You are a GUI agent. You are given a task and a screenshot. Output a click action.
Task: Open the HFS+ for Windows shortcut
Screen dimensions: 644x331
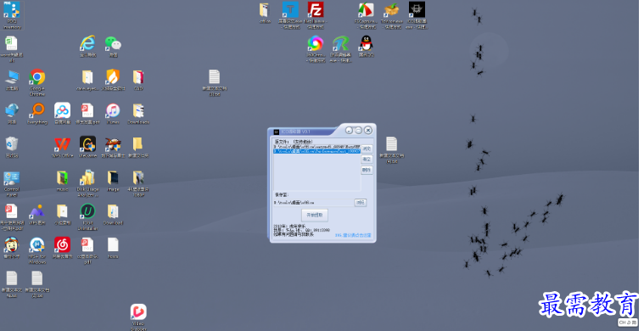pyautogui.click(x=37, y=245)
